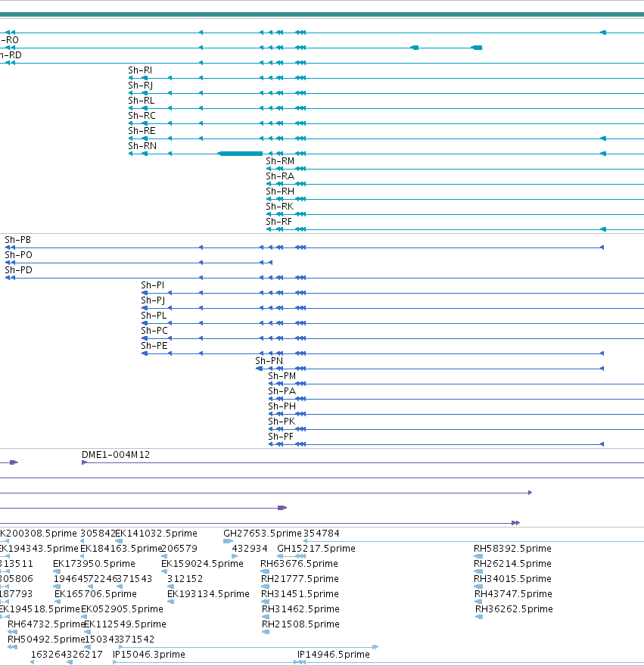Open the Sh-PA protein label
This screenshot has height=666, width=644.
282,391
